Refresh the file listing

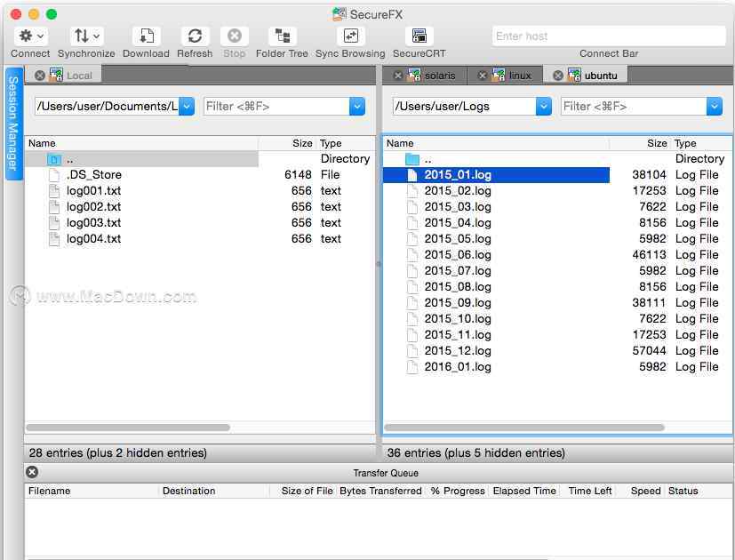click(x=195, y=36)
